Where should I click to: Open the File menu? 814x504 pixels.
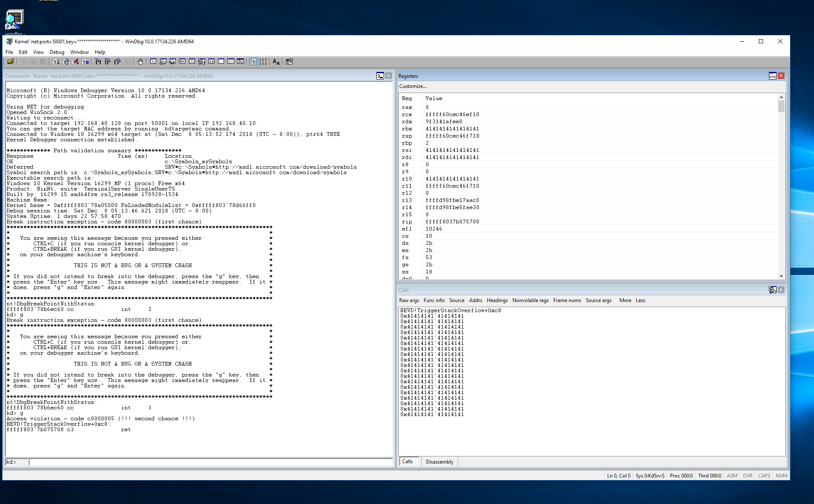click(9, 52)
